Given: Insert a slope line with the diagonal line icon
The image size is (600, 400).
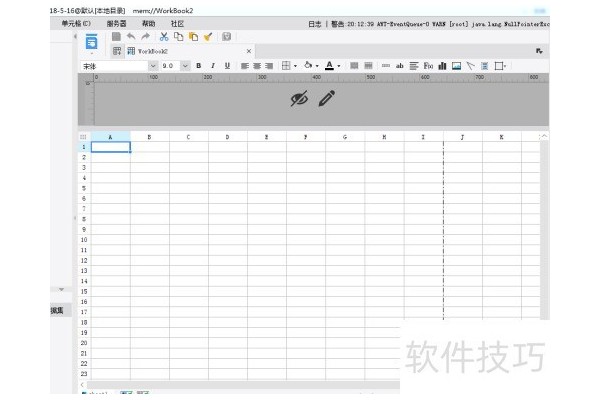Looking at the screenshot, I should [x=471, y=66].
